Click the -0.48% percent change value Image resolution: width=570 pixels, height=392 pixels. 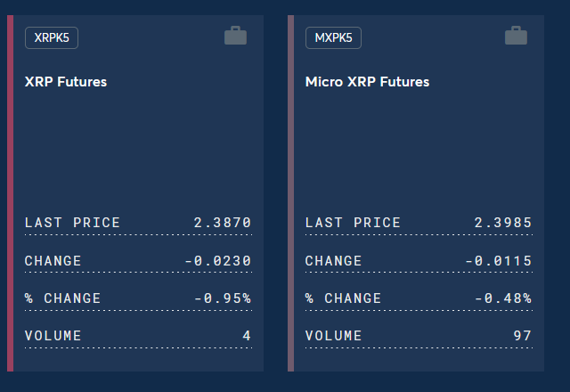(x=502, y=298)
